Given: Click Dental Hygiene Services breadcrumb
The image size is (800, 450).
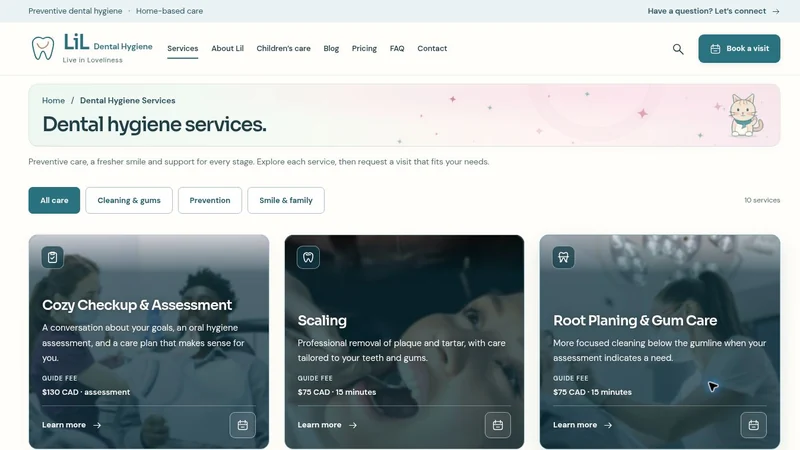Looking at the screenshot, I should click(x=128, y=101).
